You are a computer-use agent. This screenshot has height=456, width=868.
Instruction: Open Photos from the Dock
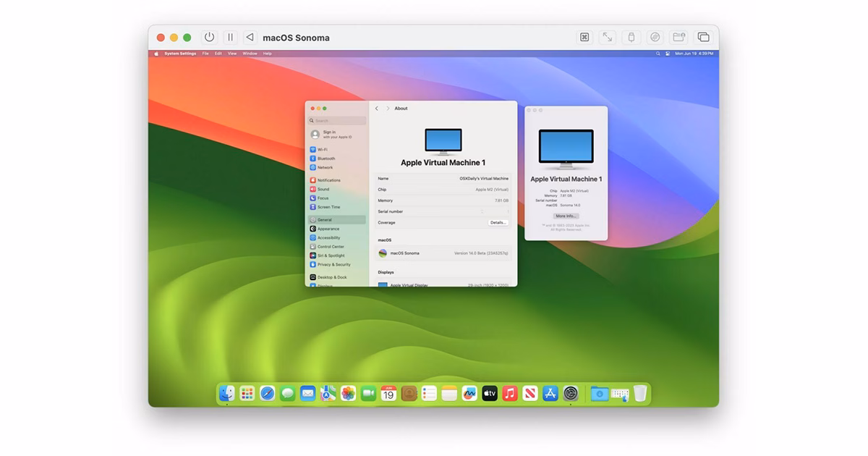(x=349, y=393)
